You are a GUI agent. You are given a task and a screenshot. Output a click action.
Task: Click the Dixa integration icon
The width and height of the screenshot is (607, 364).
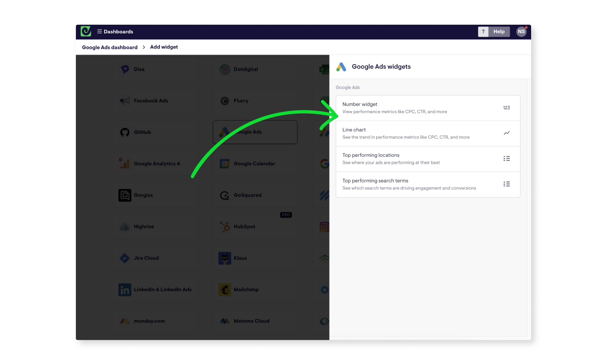125,69
